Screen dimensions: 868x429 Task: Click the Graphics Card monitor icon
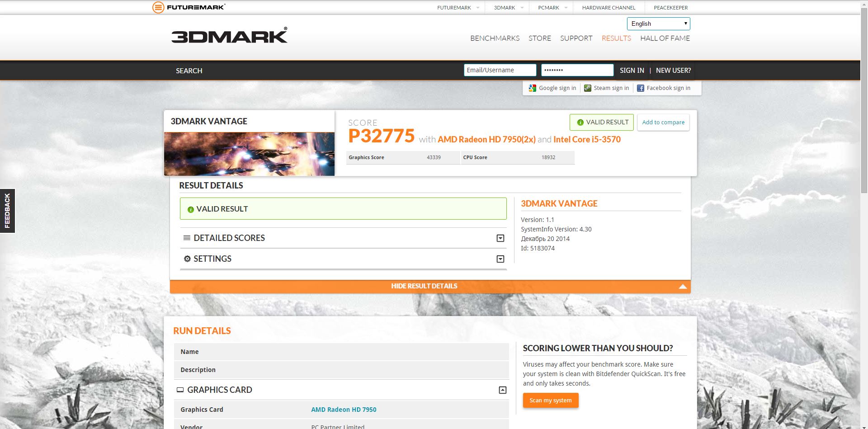point(180,390)
